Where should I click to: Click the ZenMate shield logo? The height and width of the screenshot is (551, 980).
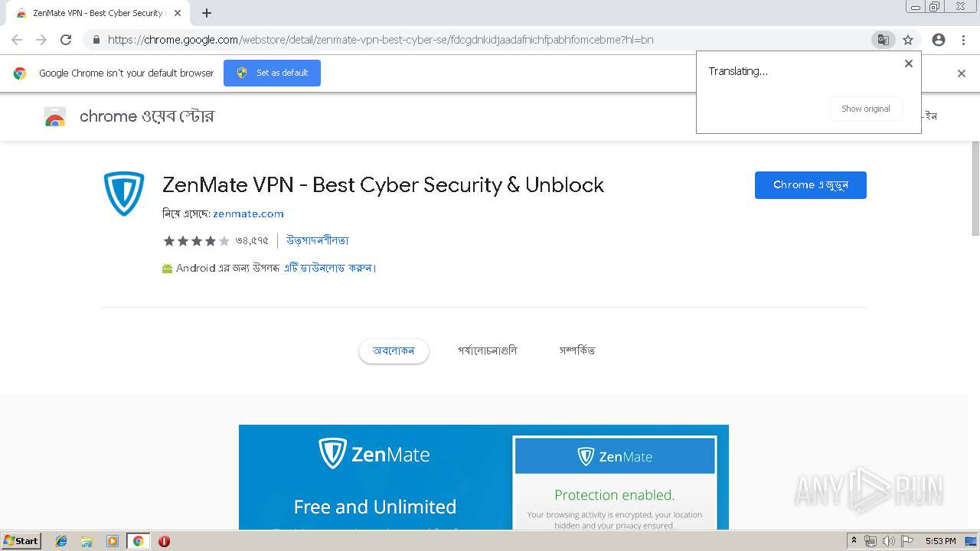click(124, 193)
